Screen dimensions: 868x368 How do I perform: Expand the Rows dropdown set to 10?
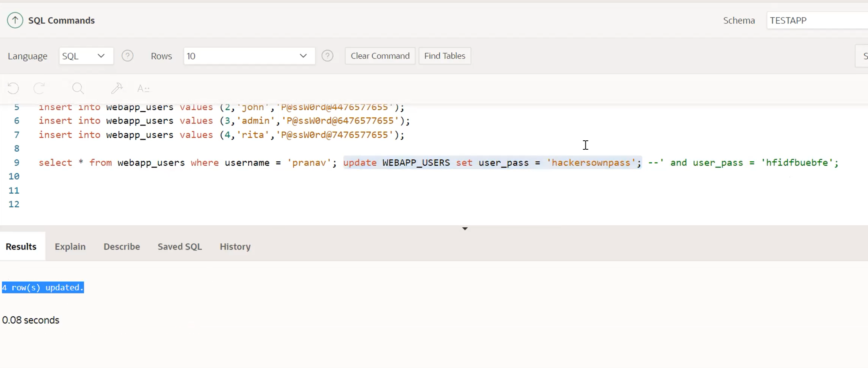coord(249,56)
